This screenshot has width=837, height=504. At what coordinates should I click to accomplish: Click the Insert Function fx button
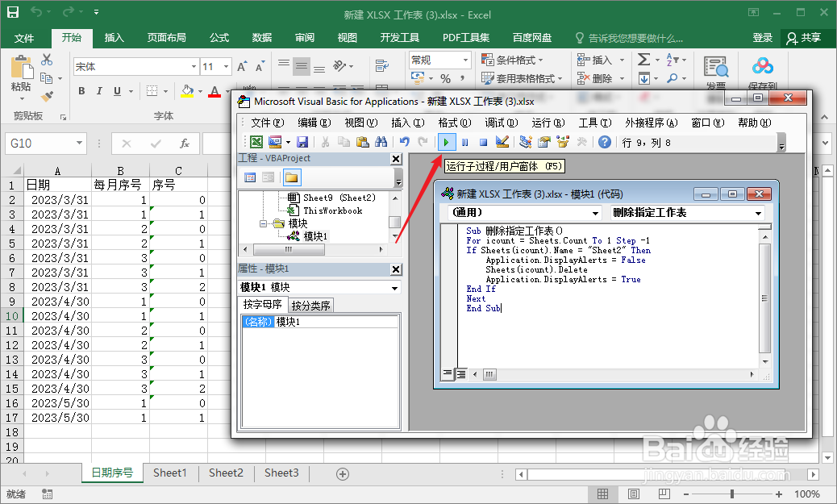point(184,143)
